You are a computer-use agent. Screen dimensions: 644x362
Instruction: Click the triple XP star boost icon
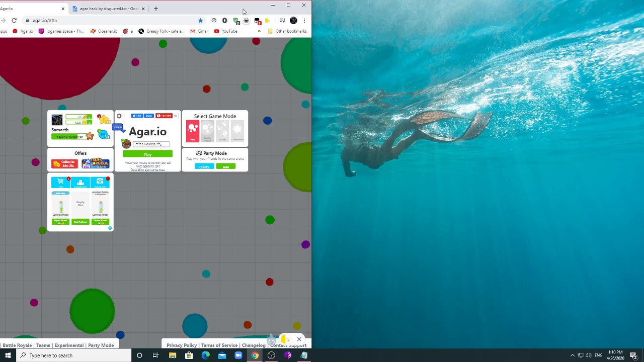tap(105, 120)
